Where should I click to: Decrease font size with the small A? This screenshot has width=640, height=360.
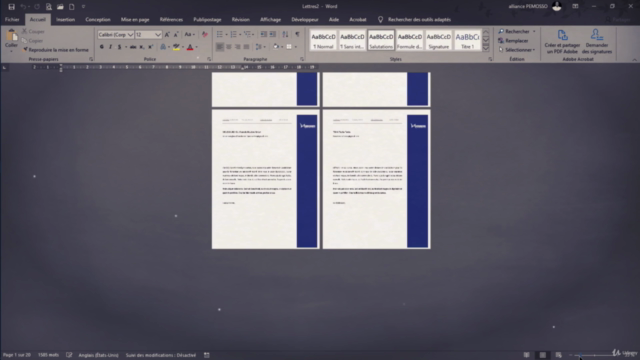click(176, 35)
